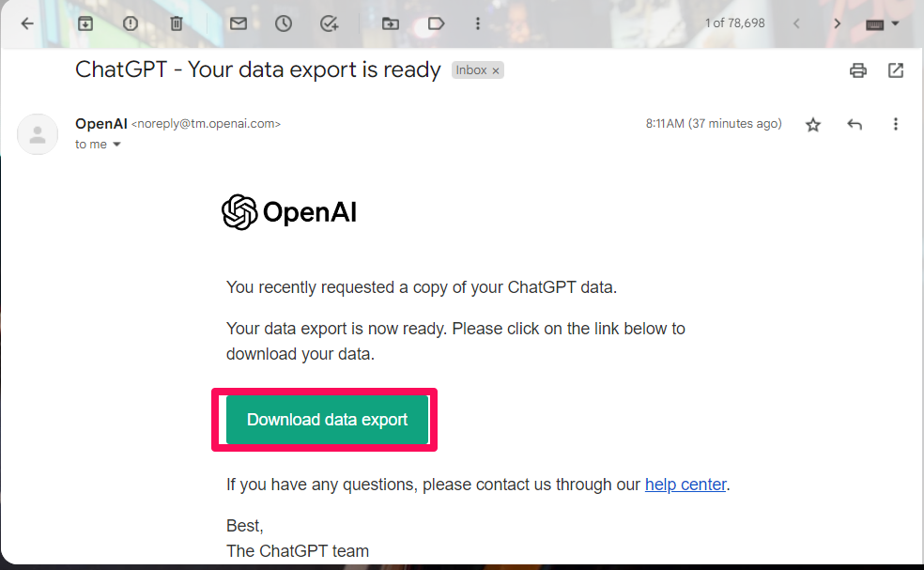Snooze email with clock icon
The height and width of the screenshot is (570, 924).
[284, 23]
